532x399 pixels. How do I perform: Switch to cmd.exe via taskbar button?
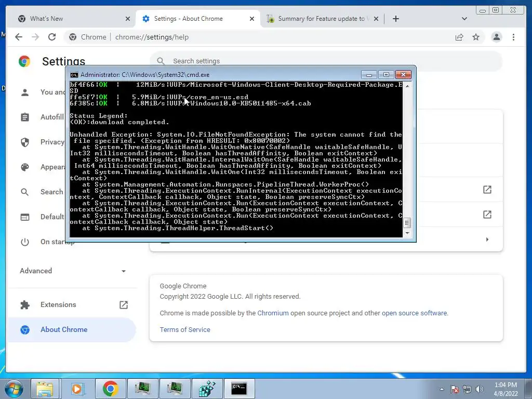pyautogui.click(x=239, y=389)
